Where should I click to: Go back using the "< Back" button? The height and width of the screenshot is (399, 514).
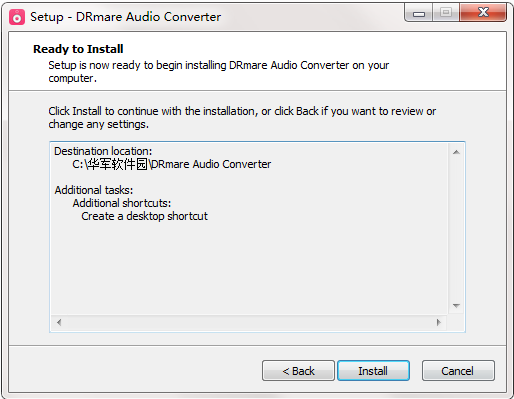(298, 370)
